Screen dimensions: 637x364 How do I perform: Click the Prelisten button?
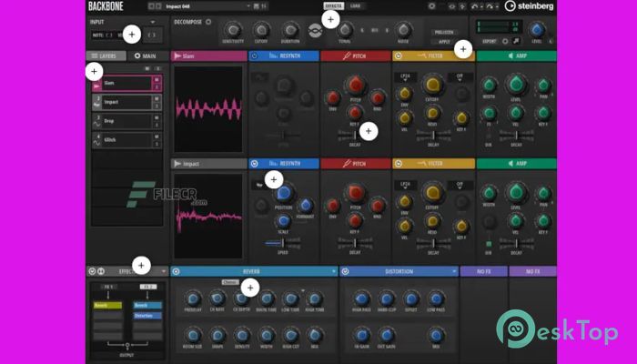[x=444, y=32]
